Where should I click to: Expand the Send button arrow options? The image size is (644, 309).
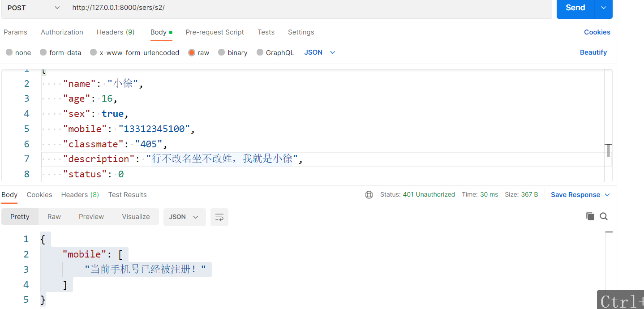point(603,8)
